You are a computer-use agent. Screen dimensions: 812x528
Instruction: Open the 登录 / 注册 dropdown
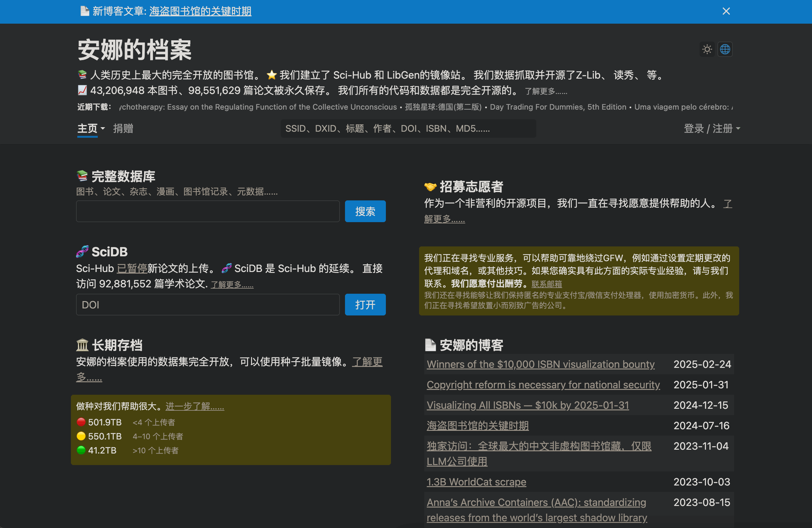[x=712, y=129]
